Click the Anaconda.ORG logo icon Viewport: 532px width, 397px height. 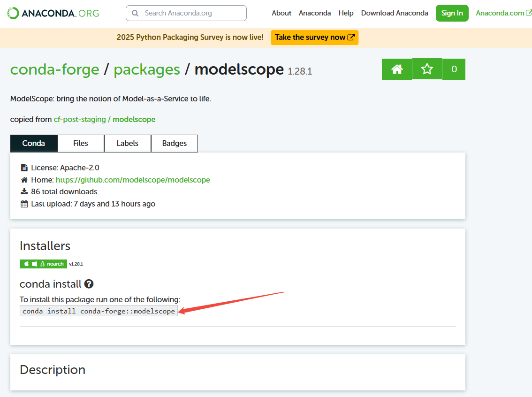pos(12,13)
